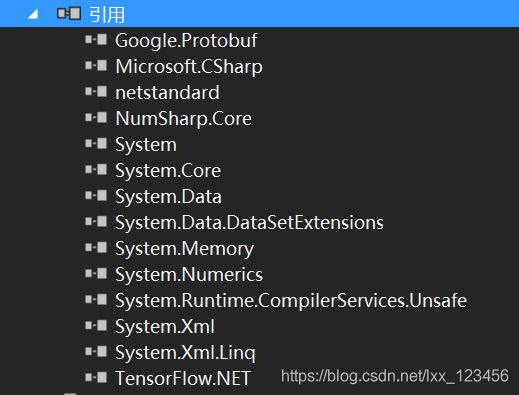Click the blog.csdn.net watermark URL
The image size is (519, 395).
(x=395, y=376)
